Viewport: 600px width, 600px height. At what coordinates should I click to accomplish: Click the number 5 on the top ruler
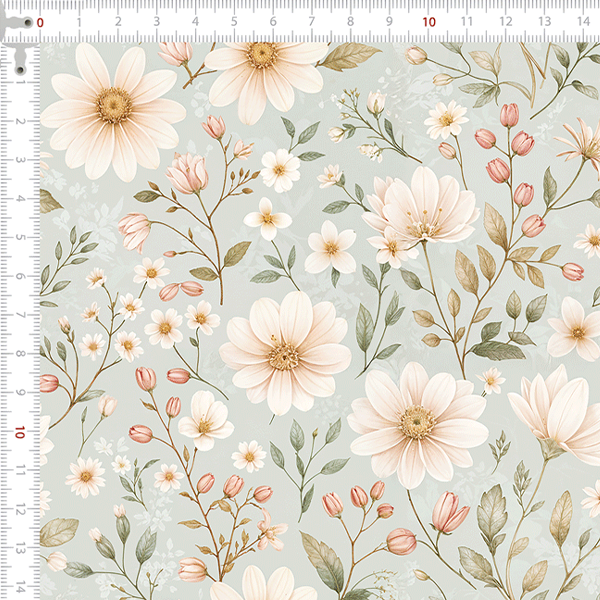click(234, 21)
